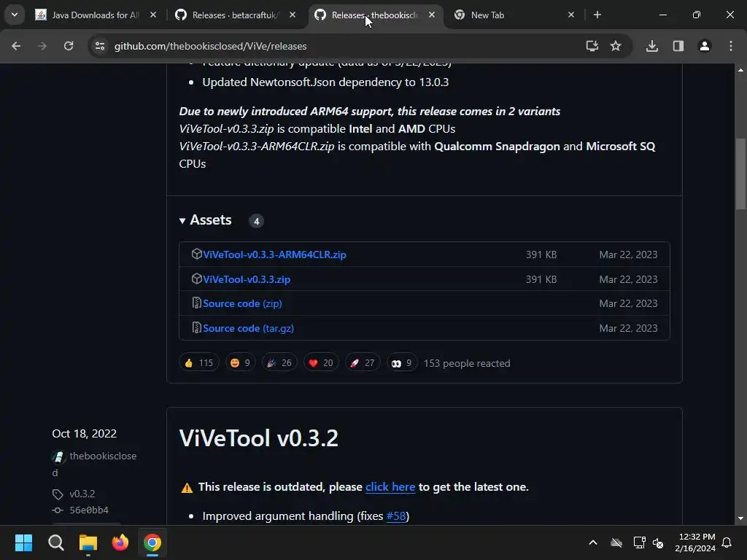Click package icon beside ARM64CLR zip
Screen dimensions: 747x560
tap(196, 254)
